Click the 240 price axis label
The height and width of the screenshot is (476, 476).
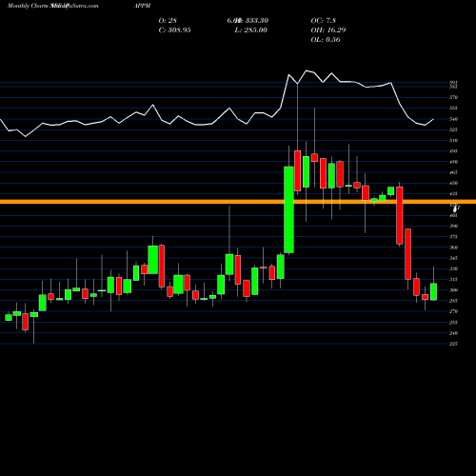(x=453, y=333)
